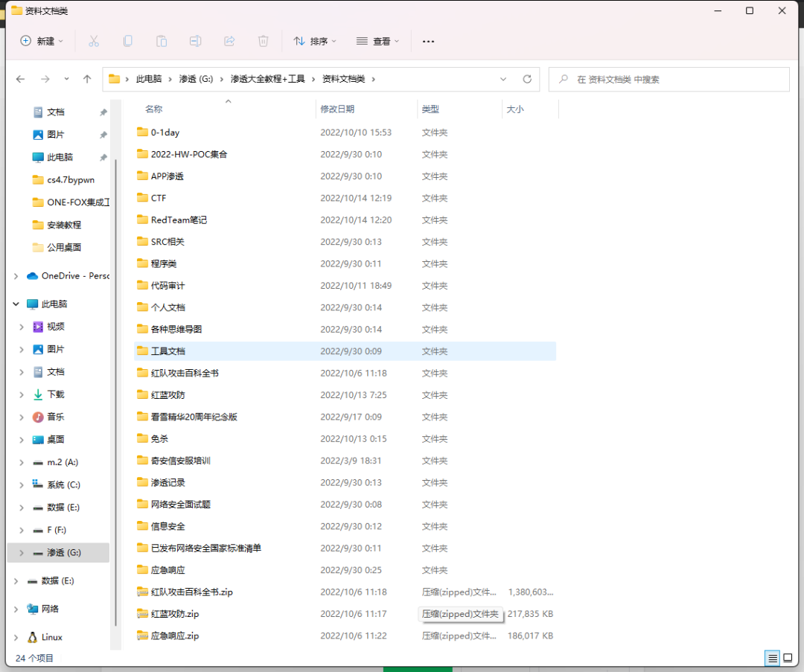Click the Cut scissors icon in toolbar
This screenshot has height=672, width=804.
(x=94, y=41)
